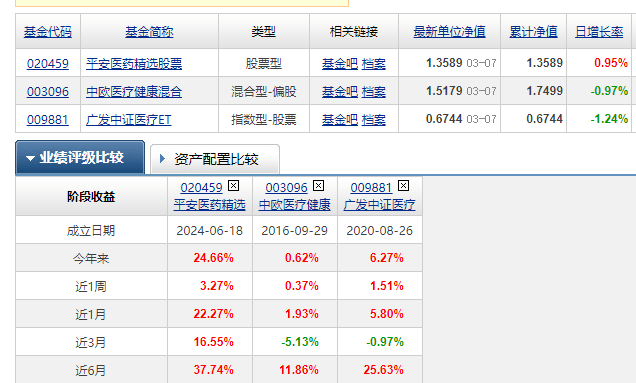Select the 近6月 row label

(91, 370)
